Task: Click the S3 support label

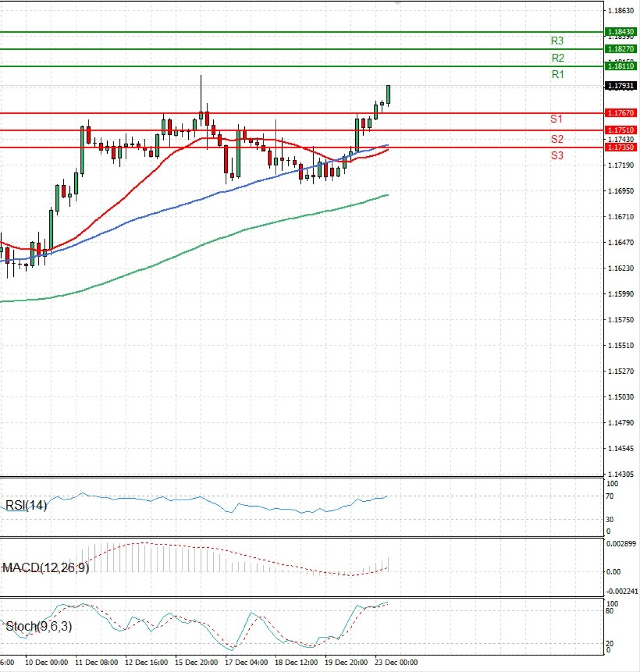Action: pos(557,156)
